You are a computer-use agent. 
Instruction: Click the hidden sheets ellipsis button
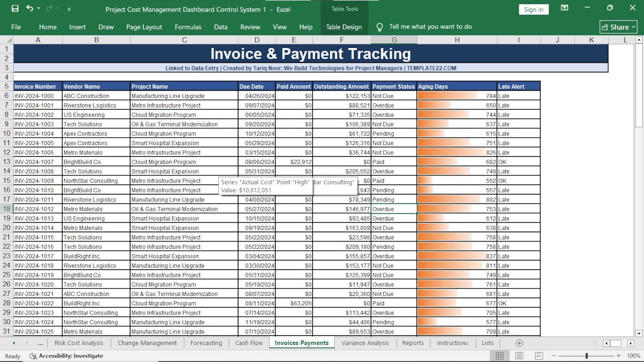pos(40,343)
